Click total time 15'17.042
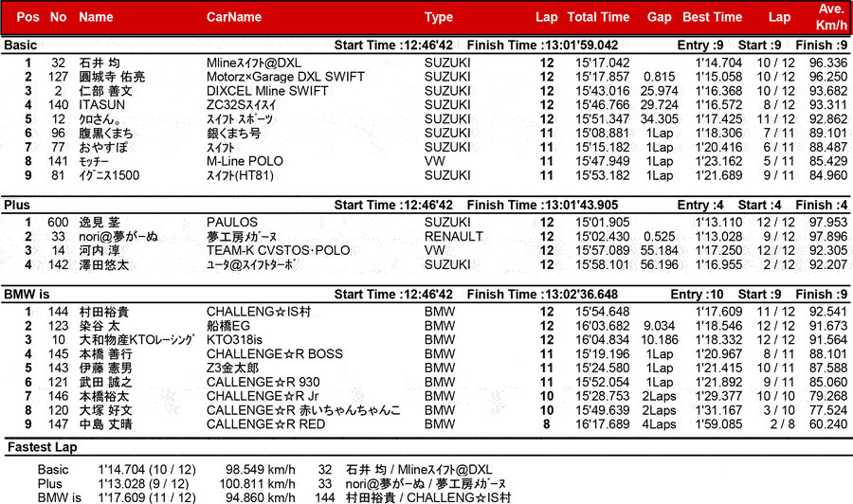This screenshot has height=504, width=853. (602, 63)
